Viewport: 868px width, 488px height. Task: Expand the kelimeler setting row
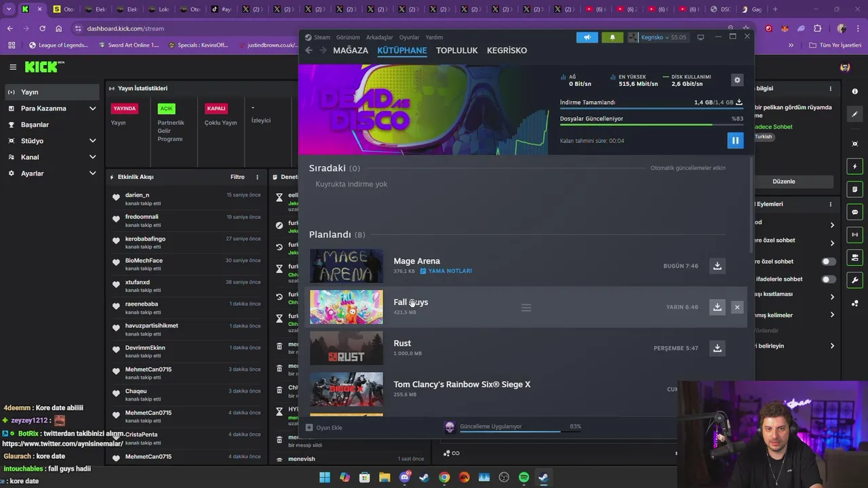(x=832, y=315)
